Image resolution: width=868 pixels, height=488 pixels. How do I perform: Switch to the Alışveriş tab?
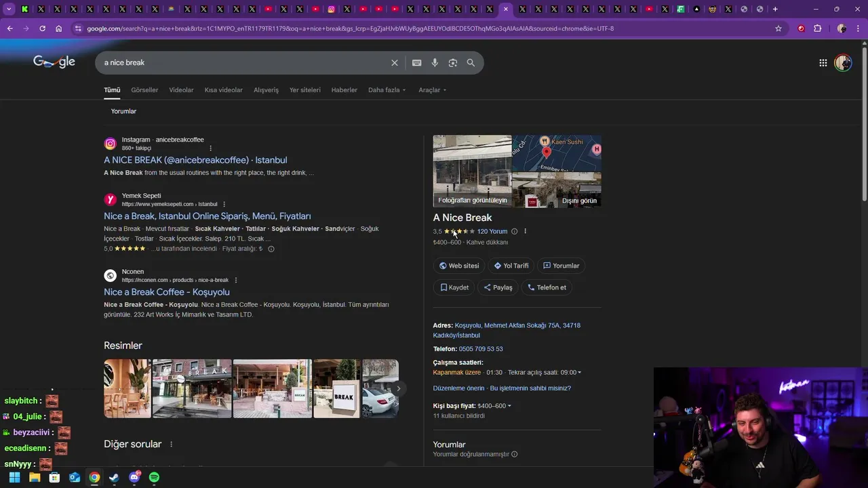(266, 90)
